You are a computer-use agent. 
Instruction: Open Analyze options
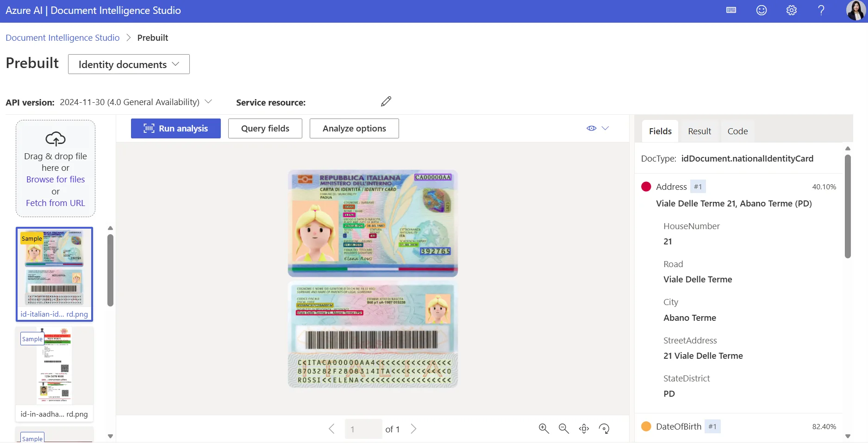coord(354,128)
